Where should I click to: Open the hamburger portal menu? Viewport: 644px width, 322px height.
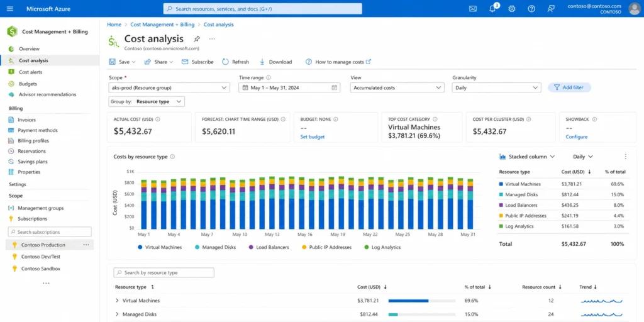[10, 9]
